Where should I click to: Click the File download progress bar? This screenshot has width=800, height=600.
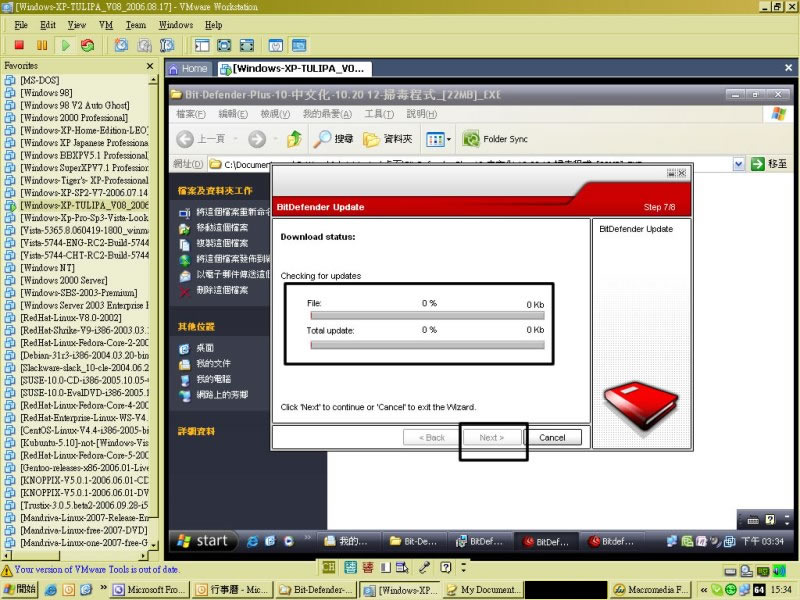pos(427,315)
